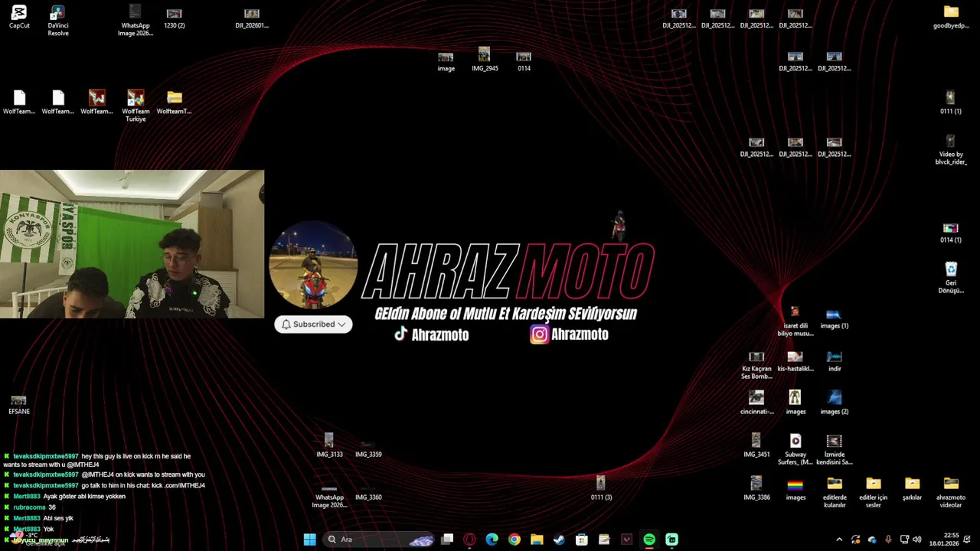The height and width of the screenshot is (551, 980).
Task: Select the EFSANE desktop file
Action: [19, 404]
